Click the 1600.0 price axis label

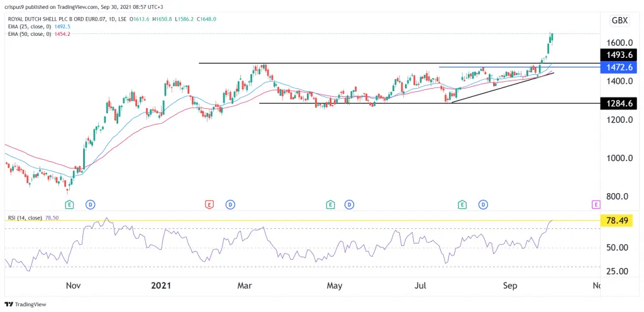[x=619, y=43]
